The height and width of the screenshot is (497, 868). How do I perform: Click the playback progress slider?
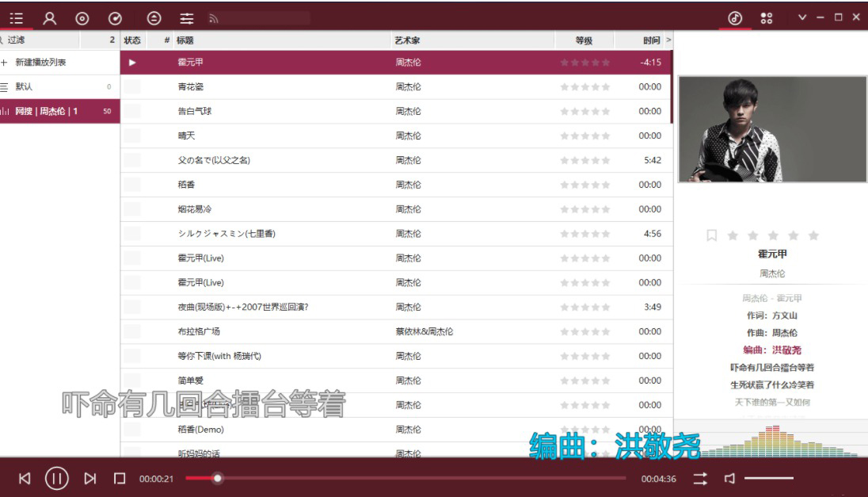[x=396, y=478]
